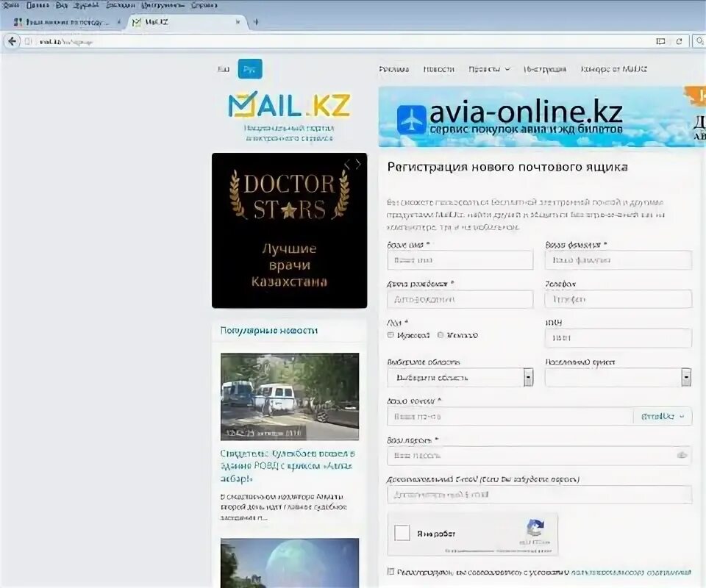The image size is (706, 588).
Task: Open the Реклама menu link
Action: tap(394, 69)
